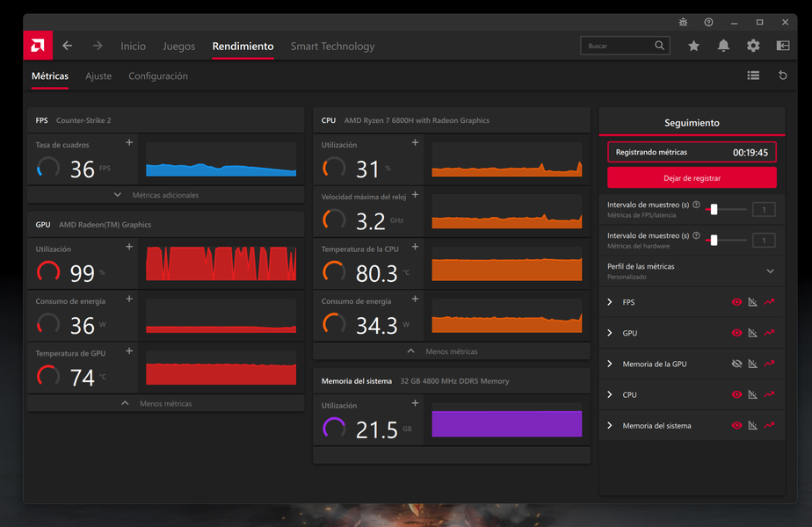Image resolution: width=812 pixels, height=527 pixels.
Task: Open the Juegos tab
Action: [x=179, y=47]
